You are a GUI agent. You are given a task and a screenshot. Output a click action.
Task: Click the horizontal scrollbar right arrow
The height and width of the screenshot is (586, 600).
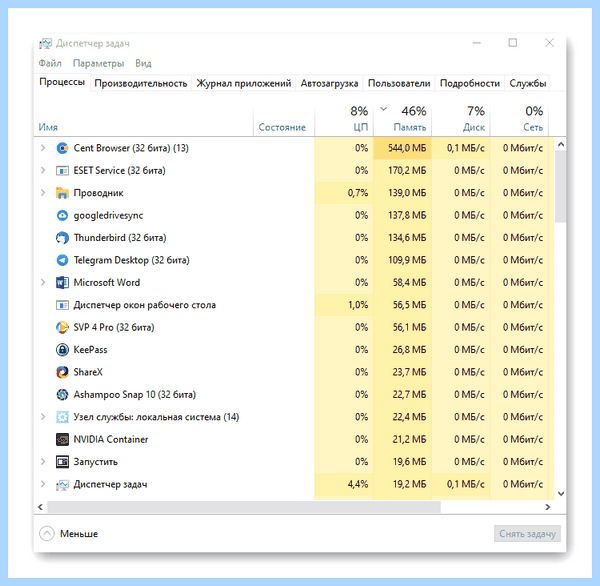(548, 507)
